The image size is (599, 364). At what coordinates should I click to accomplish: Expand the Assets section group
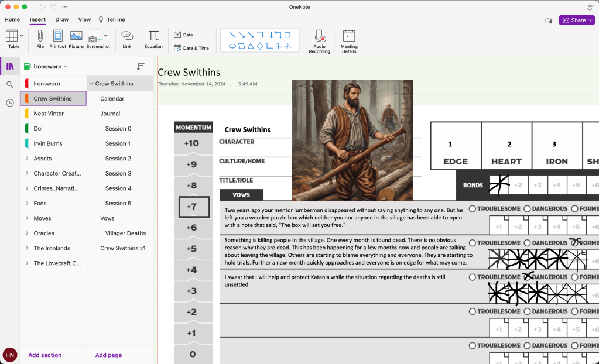tap(27, 159)
